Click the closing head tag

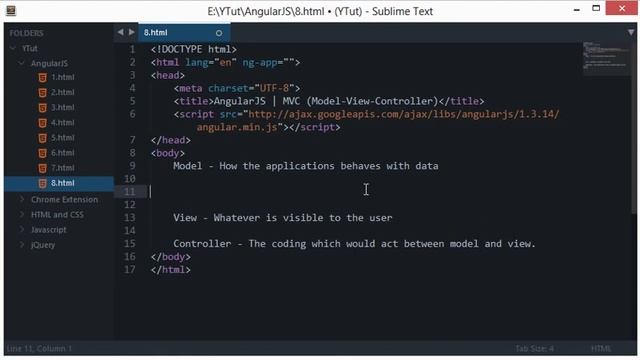171,140
